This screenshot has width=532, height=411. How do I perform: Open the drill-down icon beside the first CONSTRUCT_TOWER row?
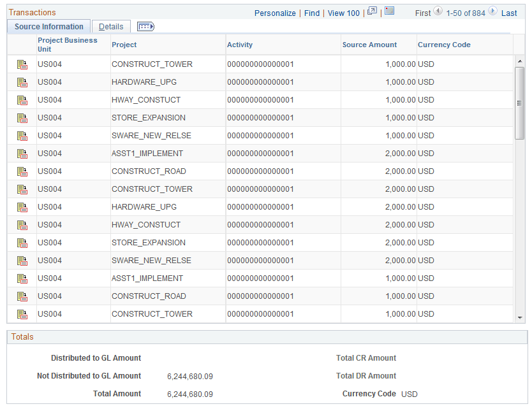(22, 64)
